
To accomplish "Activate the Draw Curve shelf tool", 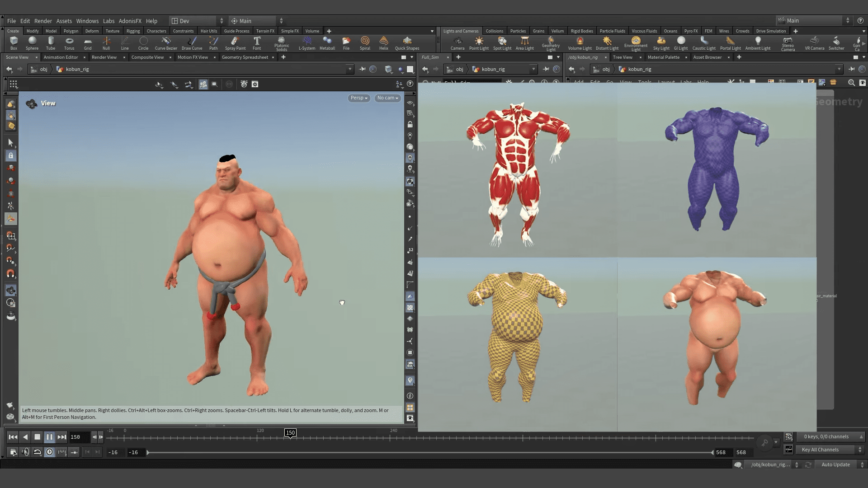I will click(192, 43).
